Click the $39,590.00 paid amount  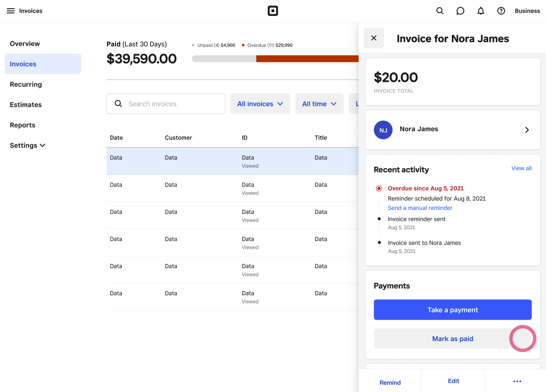142,59
